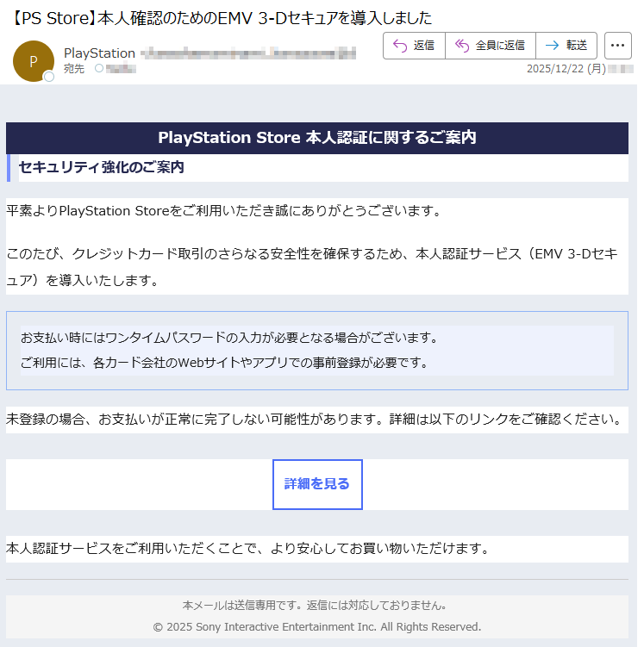This screenshot has width=644, height=647.
Task: Click the presence circle beside 宛先
Action: (x=98, y=68)
